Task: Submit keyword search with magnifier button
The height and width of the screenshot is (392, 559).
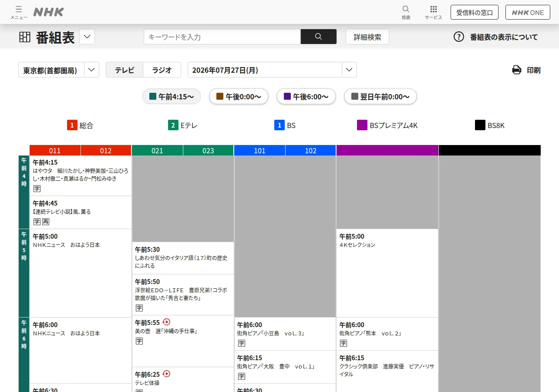Action: [318, 37]
